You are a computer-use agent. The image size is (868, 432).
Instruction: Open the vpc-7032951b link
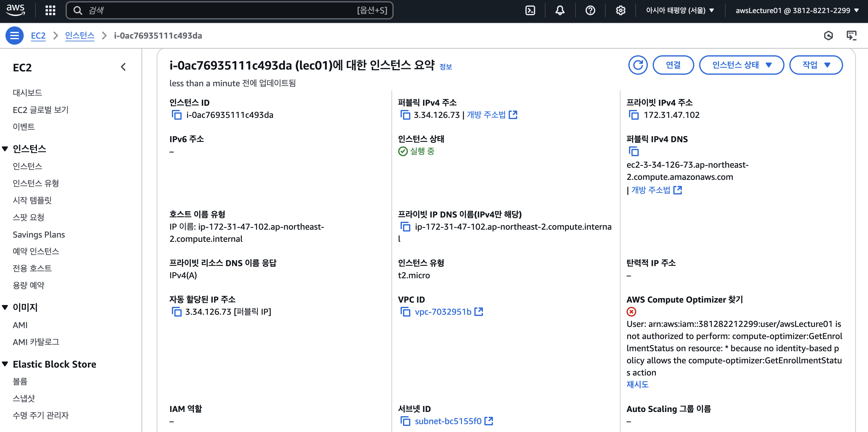point(443,312)
